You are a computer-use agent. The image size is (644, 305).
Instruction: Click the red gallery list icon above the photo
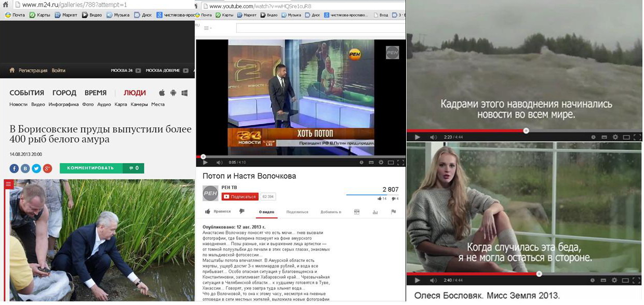point(8,183)
